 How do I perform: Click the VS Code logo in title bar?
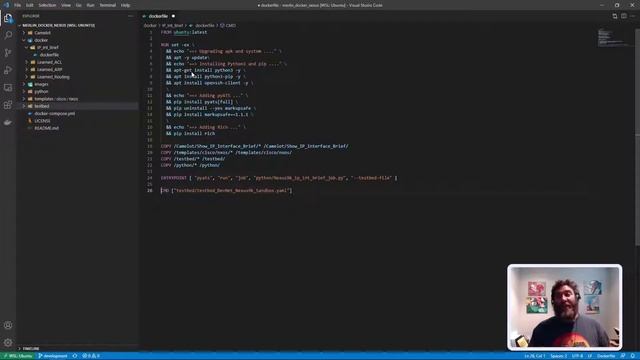click(6, 5)
